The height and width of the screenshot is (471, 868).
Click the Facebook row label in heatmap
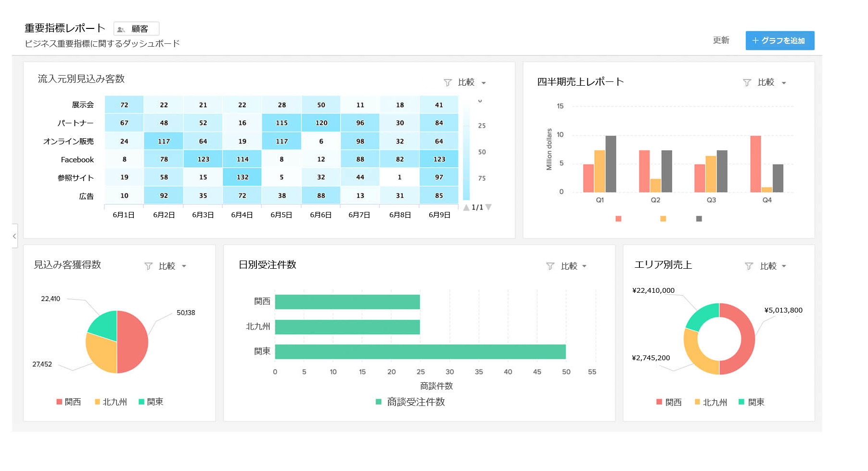77,159
